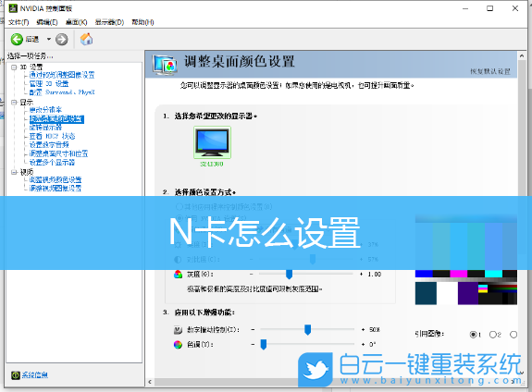Image resolution: width=532 pixels, height=392 pixels.
Task: Open 旋转显示器 in the tree
Action: [45, 128]
